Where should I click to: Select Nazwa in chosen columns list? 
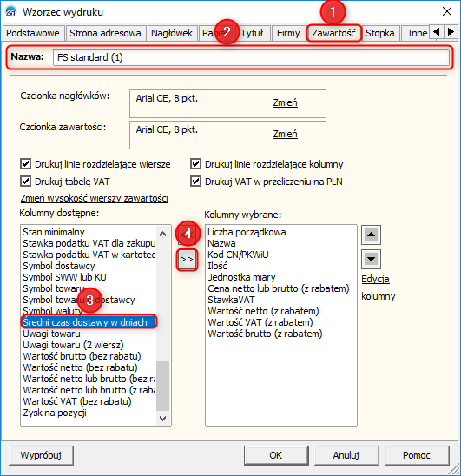(221, 243)
